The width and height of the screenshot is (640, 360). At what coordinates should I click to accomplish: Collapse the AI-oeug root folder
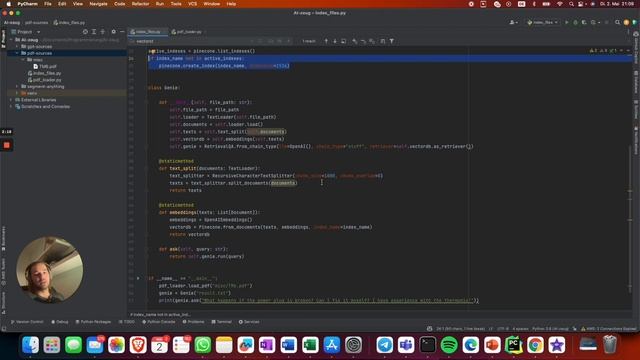click(11, 40)
